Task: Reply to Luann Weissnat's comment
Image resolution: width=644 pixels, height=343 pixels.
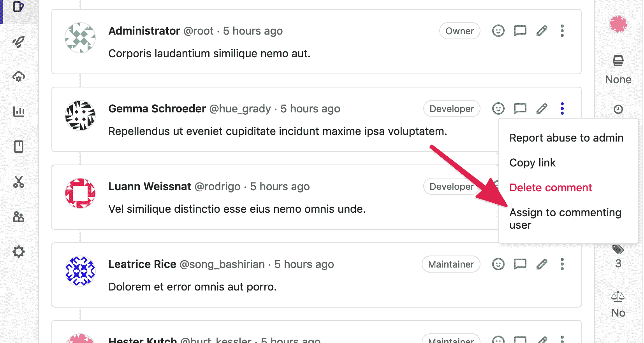Action: 520,186
